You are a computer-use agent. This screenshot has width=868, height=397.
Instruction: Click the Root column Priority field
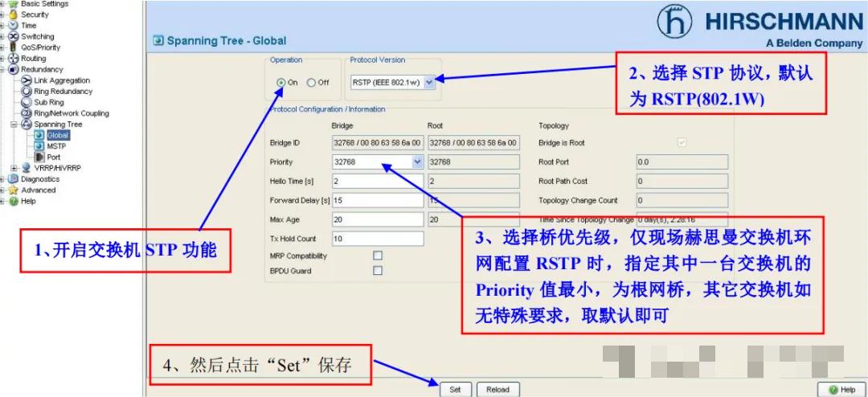[474, 162]
